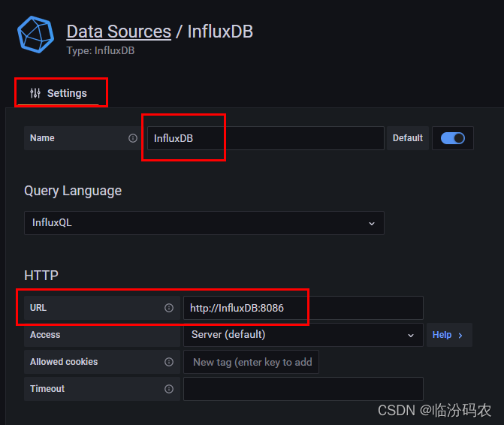Image resolution: width=504 pixels, height=425 pixels.
Task: Click the Query Language dropdown chevron
Action: (372, 223)
